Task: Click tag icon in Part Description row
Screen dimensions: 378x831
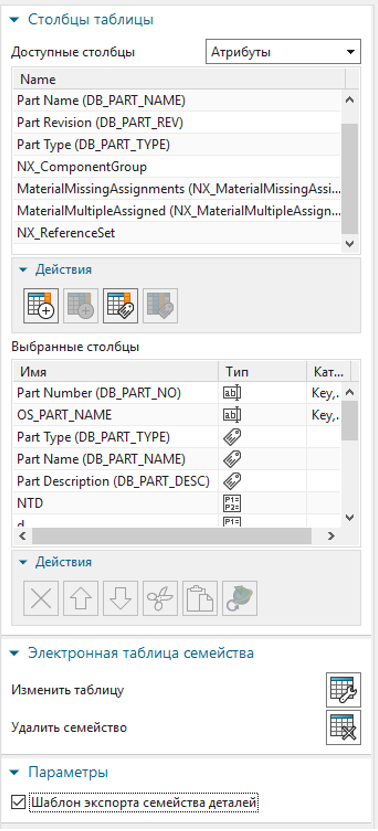Action: coord(232,481)
